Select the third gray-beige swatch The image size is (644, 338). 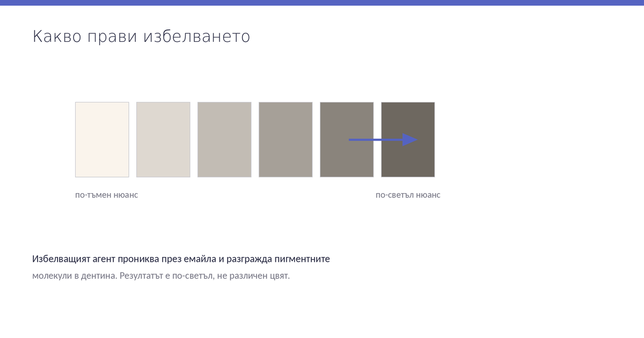pyautogui.click(x=224, y=139)
